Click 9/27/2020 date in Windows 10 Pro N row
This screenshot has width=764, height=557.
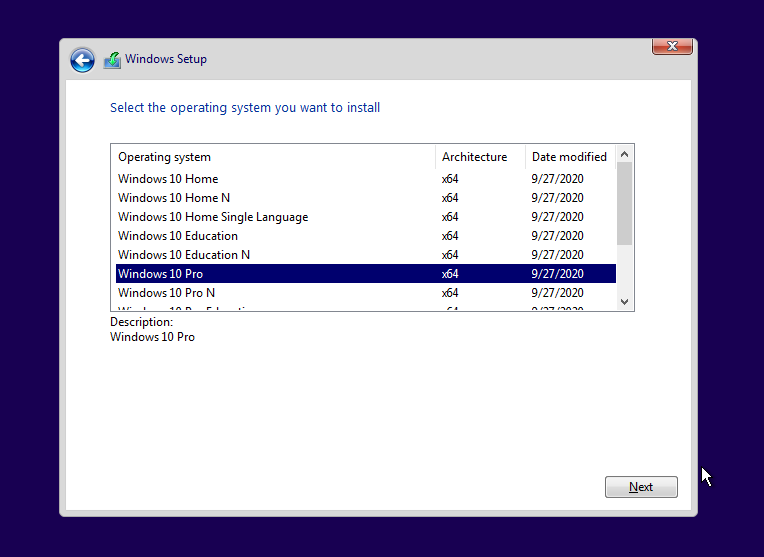[557, 293]
